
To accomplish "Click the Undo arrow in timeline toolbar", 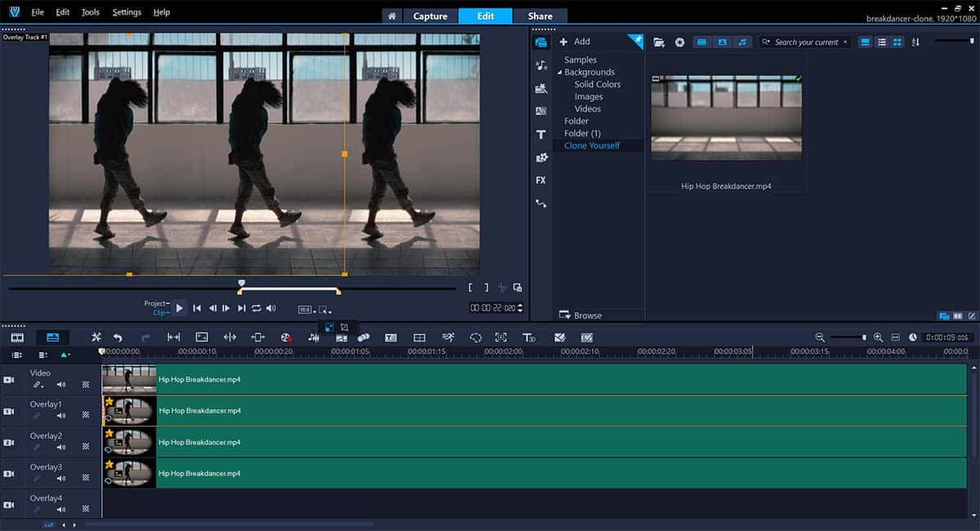I will pyautogui.click(x=118, y=337).
